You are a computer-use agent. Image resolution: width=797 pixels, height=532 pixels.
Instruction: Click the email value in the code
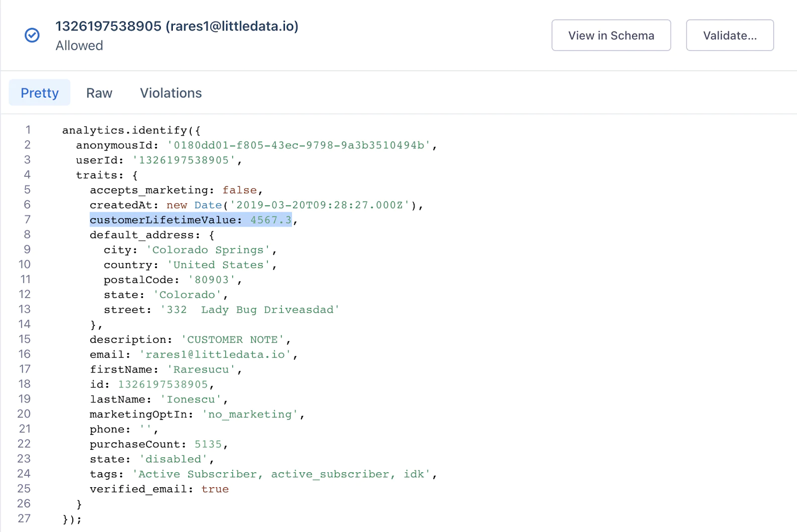point(215,355)
